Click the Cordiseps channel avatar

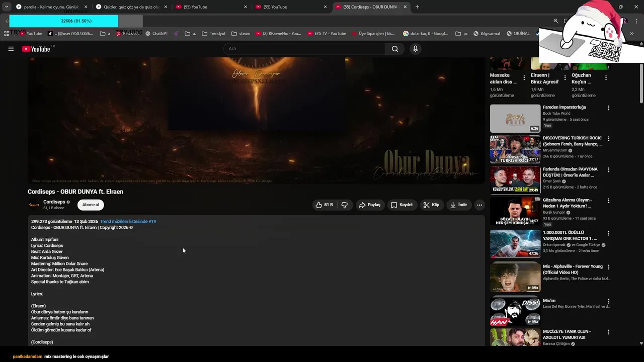pos(34,205)
